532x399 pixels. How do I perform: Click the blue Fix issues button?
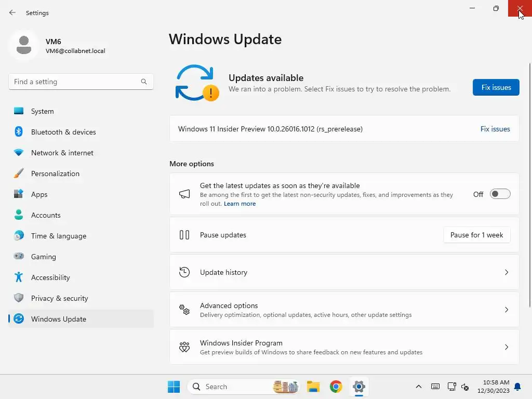(x=496, y=87)
